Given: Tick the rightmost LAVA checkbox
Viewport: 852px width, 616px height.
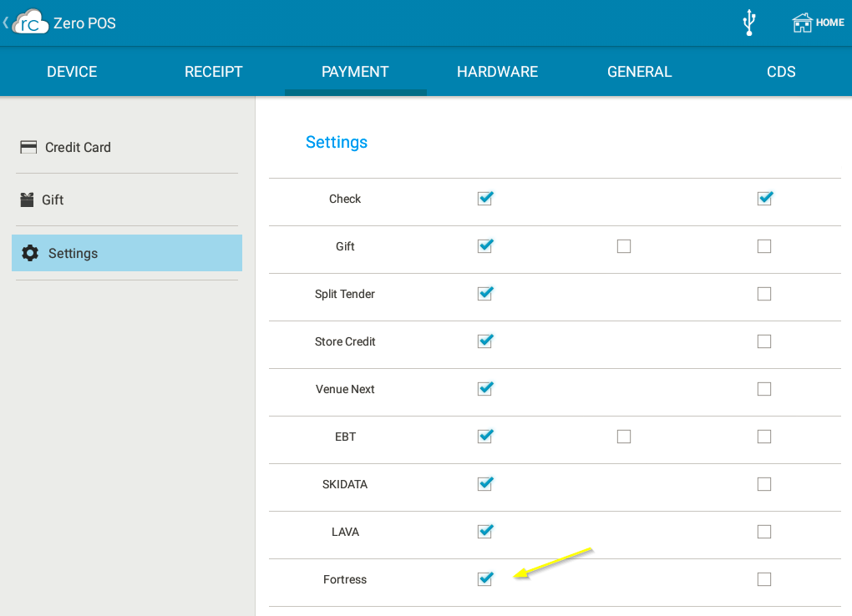Looking at the screenshot, I should coord(763,532).
